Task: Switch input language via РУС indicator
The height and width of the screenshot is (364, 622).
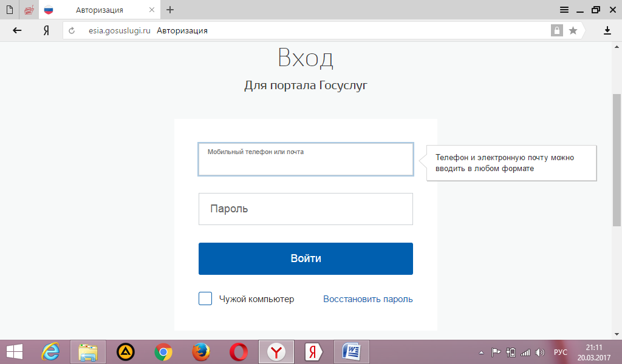Action: point(561,352)
